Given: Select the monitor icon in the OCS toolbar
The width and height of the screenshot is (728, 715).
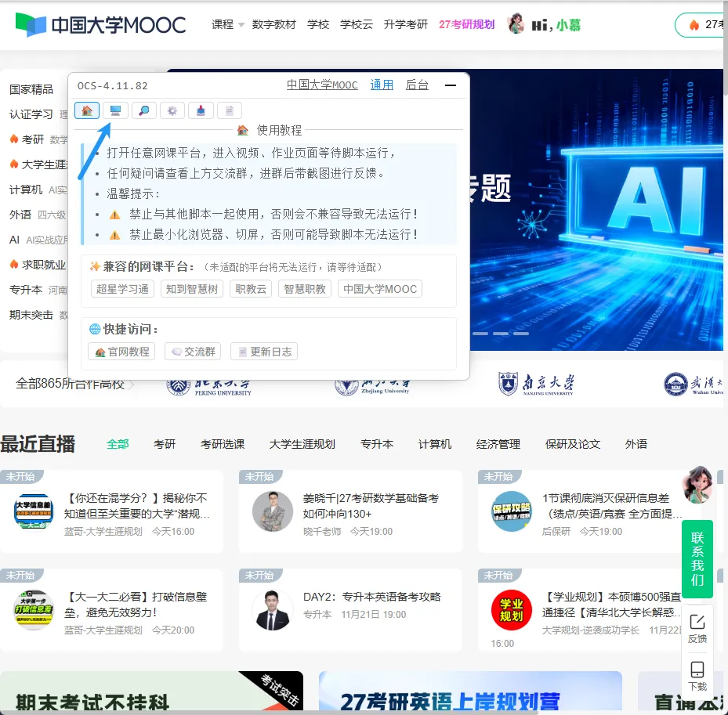Looking at the screenshot, I should [115, 110].
